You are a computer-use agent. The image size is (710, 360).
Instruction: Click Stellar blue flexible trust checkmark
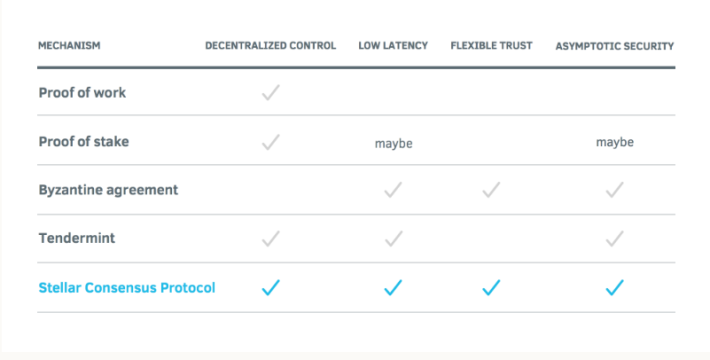491,288
